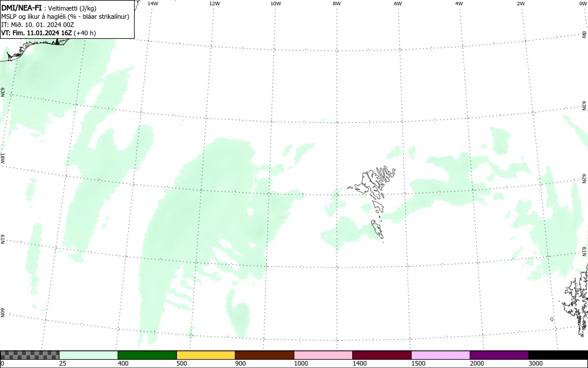Click the 8W longitude label
The height and width of the screenshot is (368, 588).
click(x=337, y=4)
